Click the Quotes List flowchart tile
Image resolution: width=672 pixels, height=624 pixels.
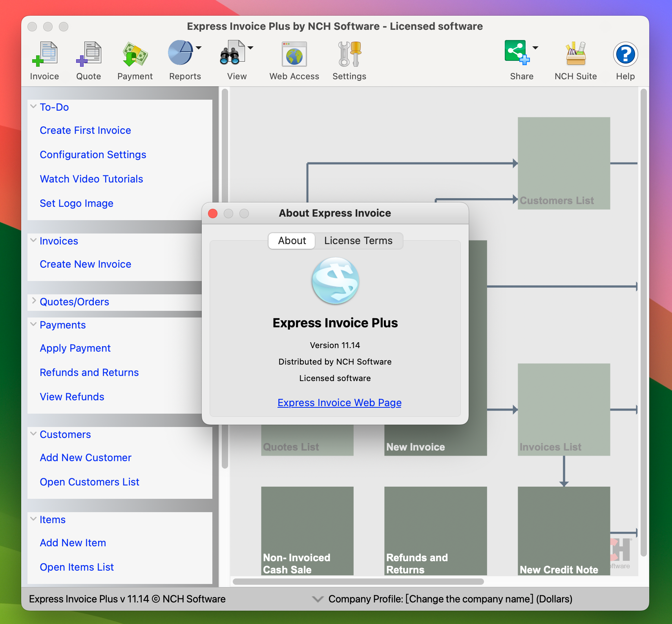click(x=307, y=440)
